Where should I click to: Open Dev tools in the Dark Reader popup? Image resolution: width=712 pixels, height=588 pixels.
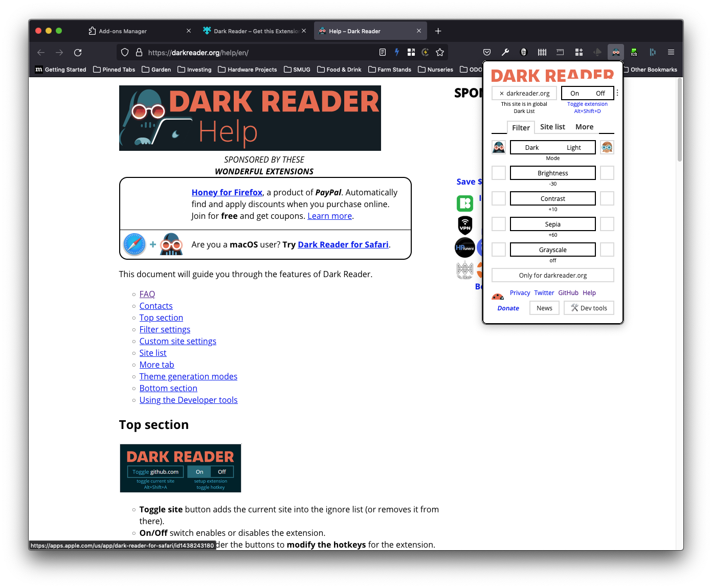click(x=589, y=307)
